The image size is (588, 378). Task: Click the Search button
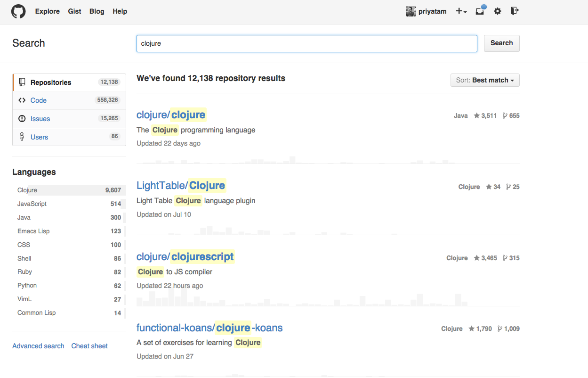click(502, 43)
